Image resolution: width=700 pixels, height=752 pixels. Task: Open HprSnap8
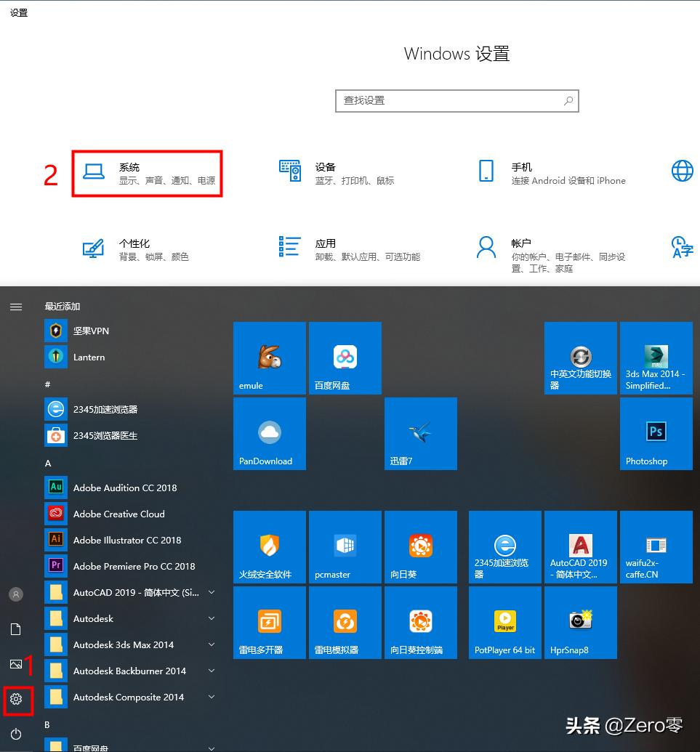pos(580,622)
